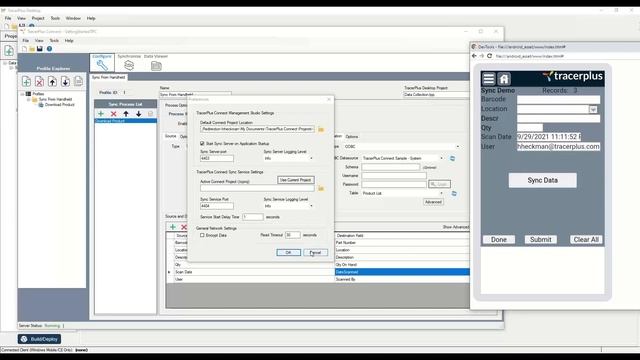Click Done in TracerPlus app

[x=499, y=240]
